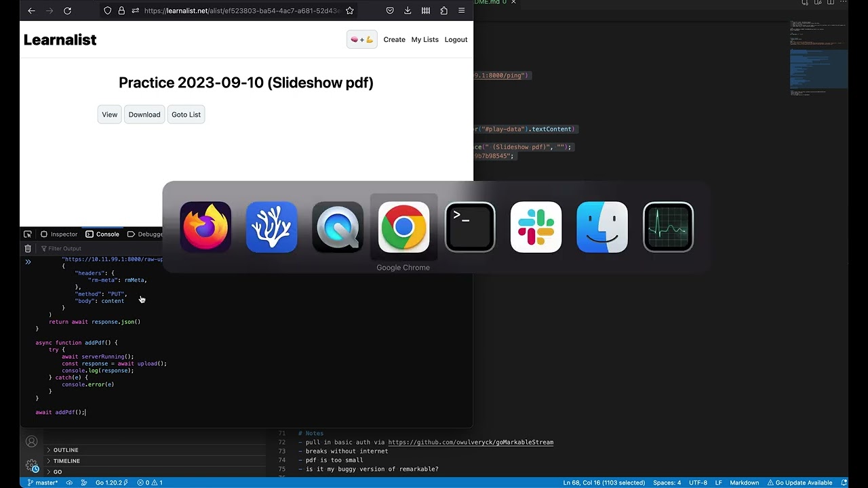Select Google Chrome in app switcher

403,227
